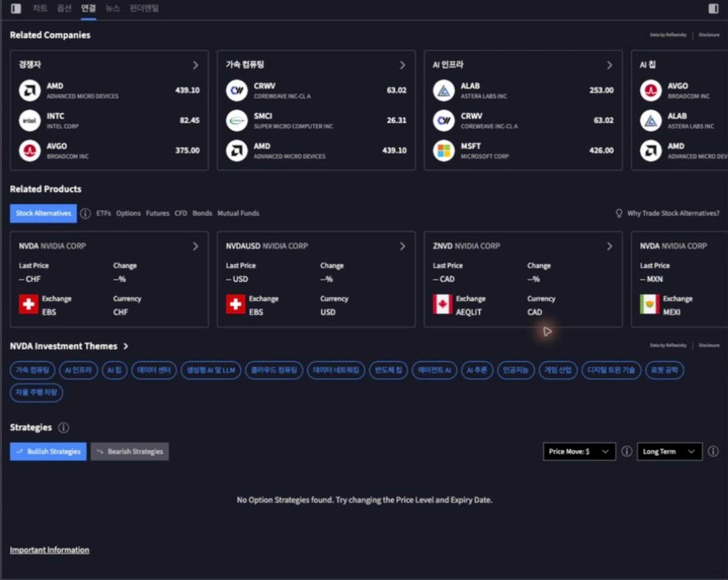Click the CoreWeave logo in AI 인프라 card
This screenshot has height=580, width=728.
pyautogui.click(x=444, y=121)
